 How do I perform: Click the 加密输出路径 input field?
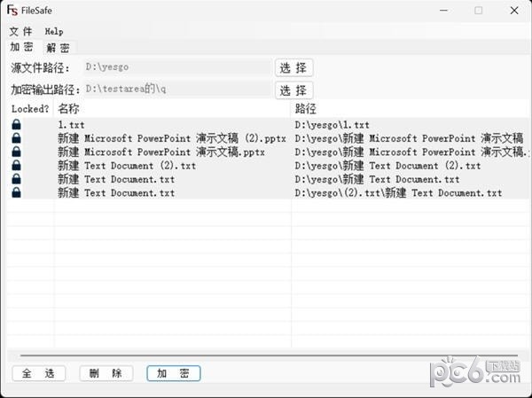177,90
